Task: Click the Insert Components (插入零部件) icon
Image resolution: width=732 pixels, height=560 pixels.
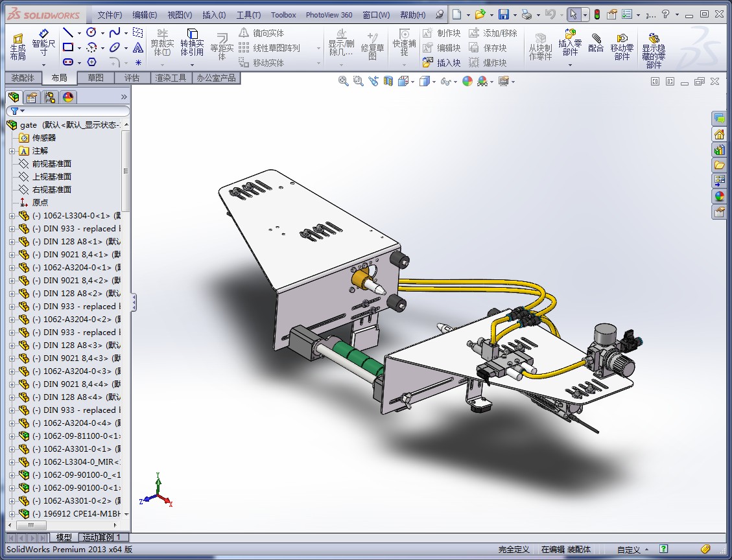Action: point(569,44)
